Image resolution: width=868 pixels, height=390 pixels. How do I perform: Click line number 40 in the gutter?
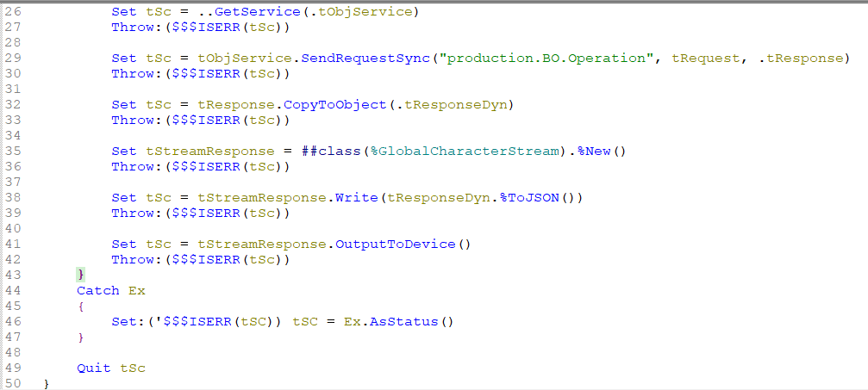(x=12, y=228)
